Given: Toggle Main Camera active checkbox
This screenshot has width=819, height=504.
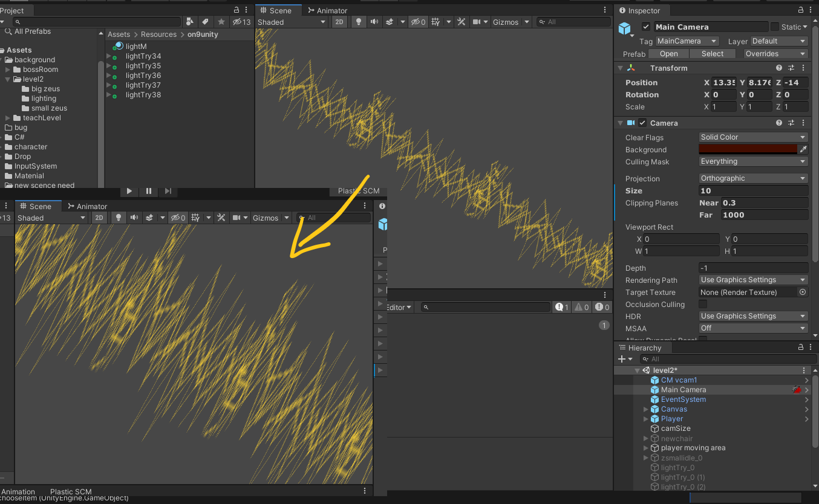Looking at the screenshot, I should (x=646, y=27).
